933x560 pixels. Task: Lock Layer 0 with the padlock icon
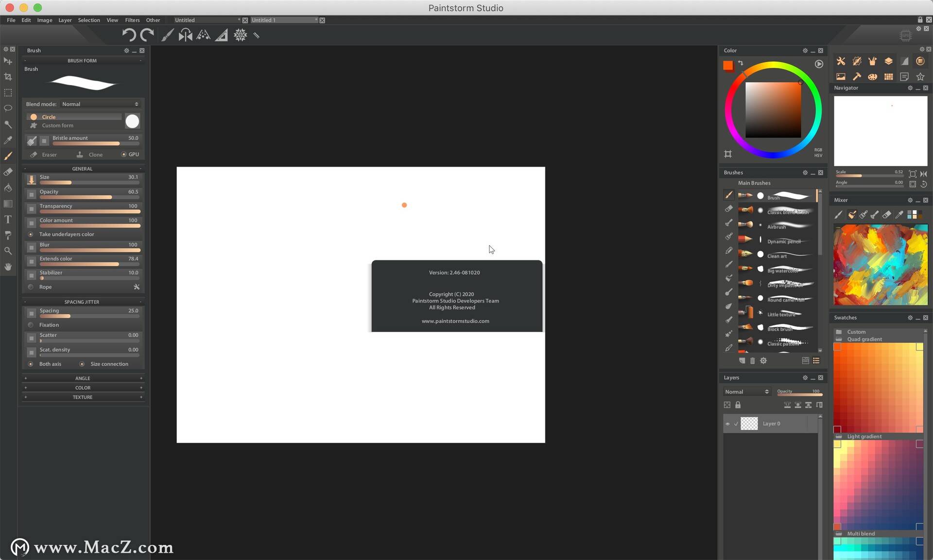tap(738, 405)
